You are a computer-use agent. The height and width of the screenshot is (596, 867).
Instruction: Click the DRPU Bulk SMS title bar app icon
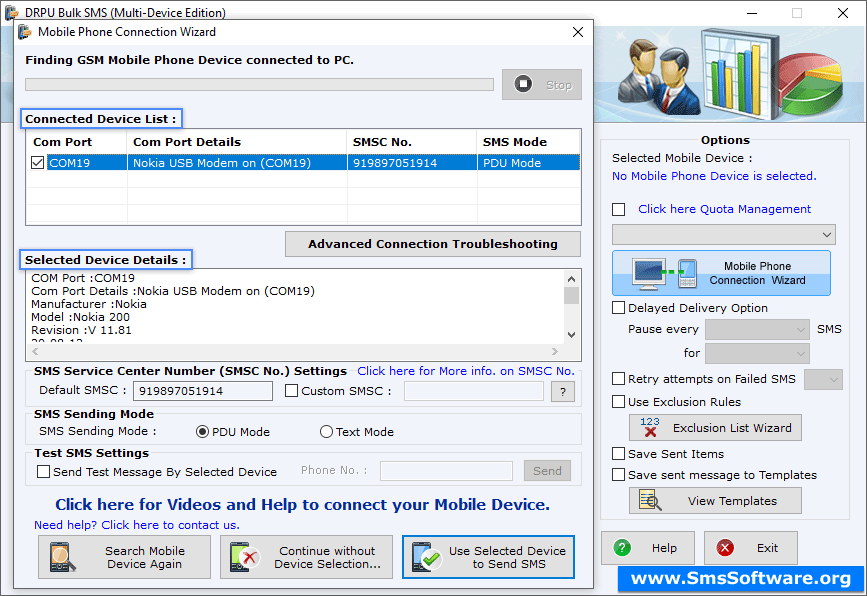[12, 12]
